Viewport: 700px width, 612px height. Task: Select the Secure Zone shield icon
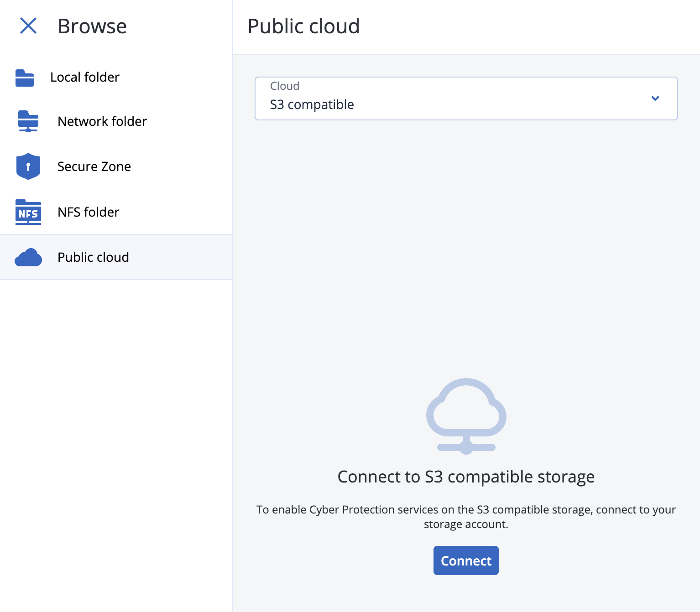coord(28,166)
